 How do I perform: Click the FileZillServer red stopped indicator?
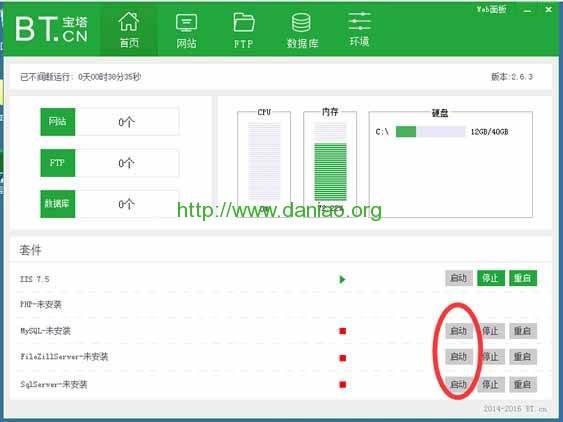pyautogui.click(x=343, y=358)
